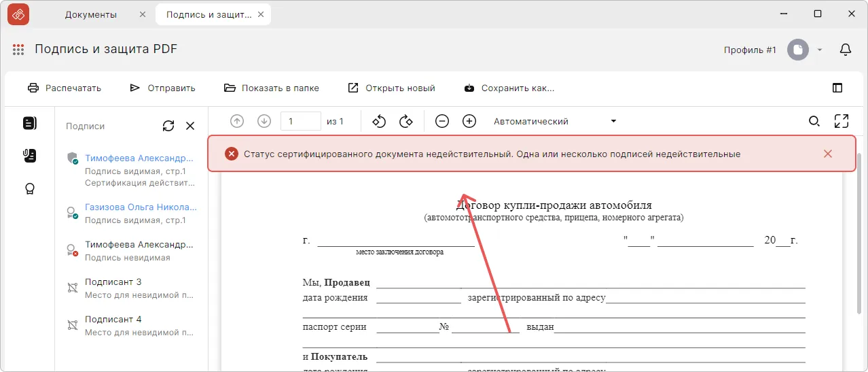Zoom out with the minus icon
This screenshot has height=372, width=868.
442,121
